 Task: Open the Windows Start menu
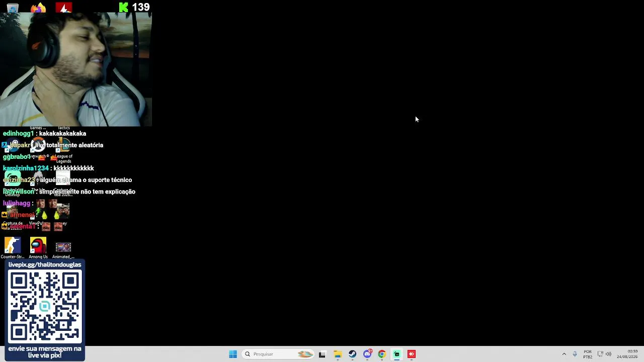(233, 354)
